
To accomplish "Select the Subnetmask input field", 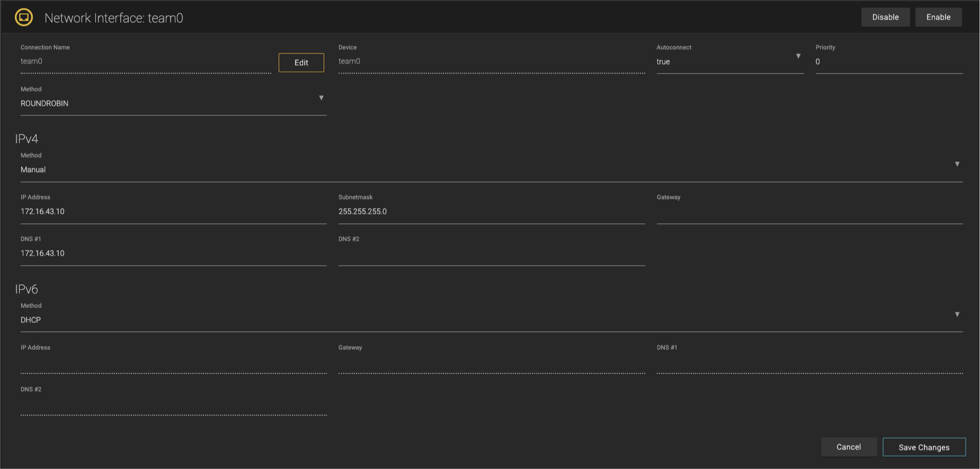I will click(x=492, y=212).
